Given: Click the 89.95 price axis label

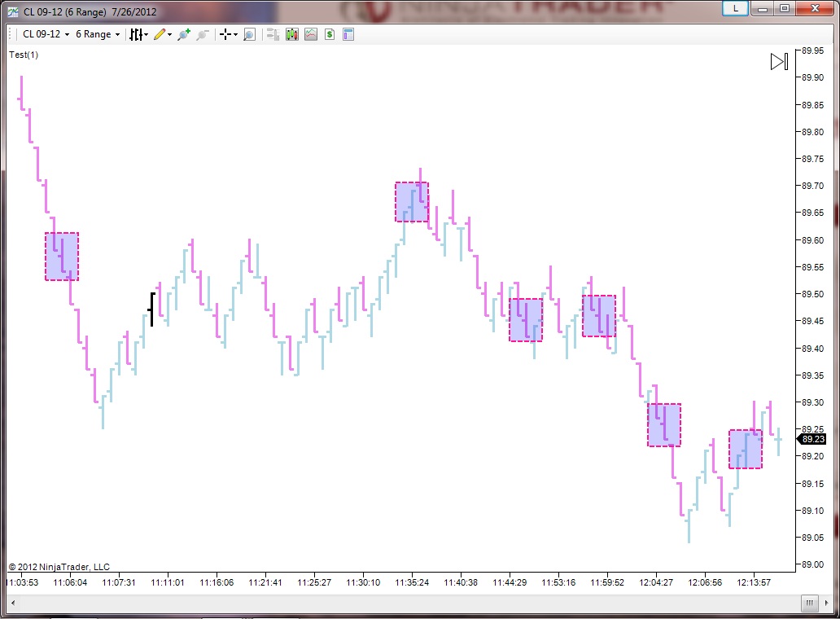Looking at the screenshot, I should (x=812, y=50).
